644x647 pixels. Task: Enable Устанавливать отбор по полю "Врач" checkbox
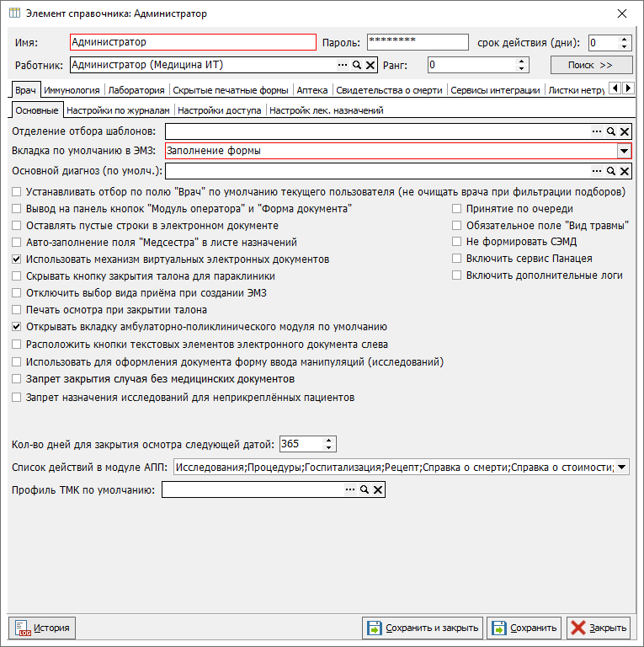pos(17,192)
